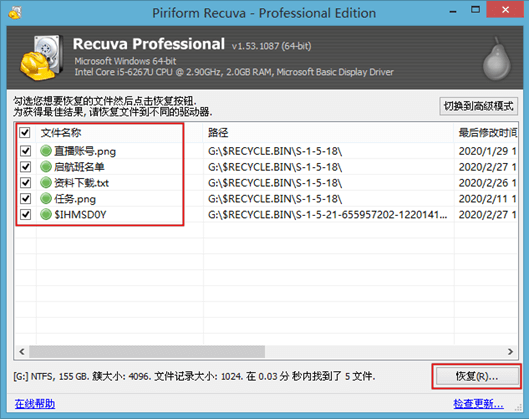The image size is (529, 419).
Task: Close the Recuva window
Action: click(505, 10)
